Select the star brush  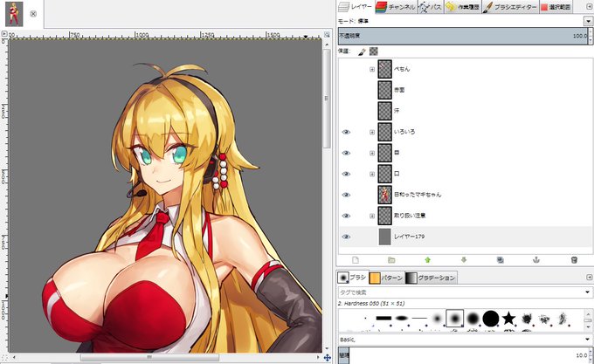[x=508, y=319]
